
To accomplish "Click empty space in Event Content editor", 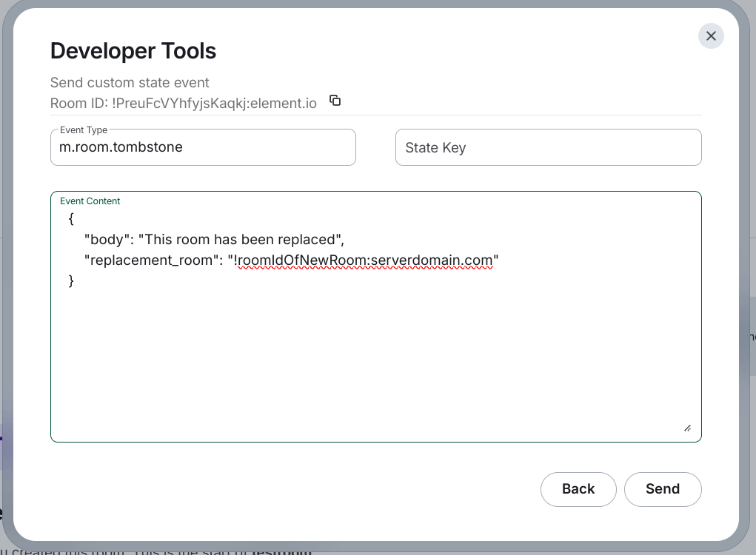I will tap(375, 355).
